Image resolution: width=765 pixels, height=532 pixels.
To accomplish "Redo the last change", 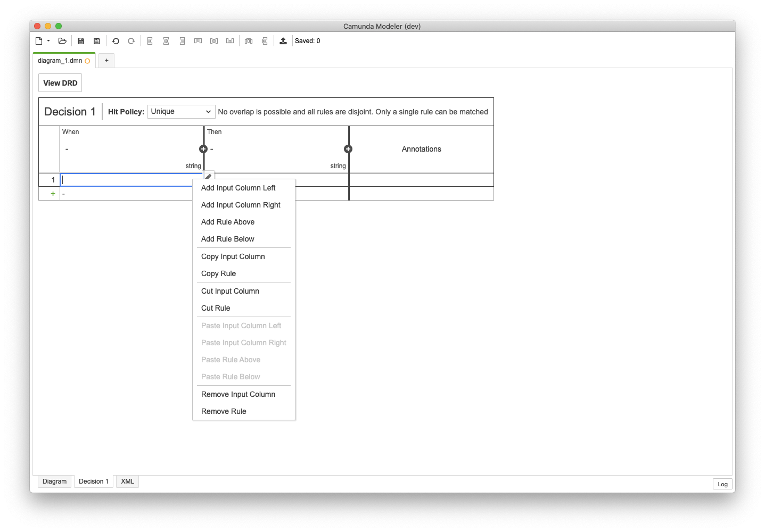I will click(131, 40).
